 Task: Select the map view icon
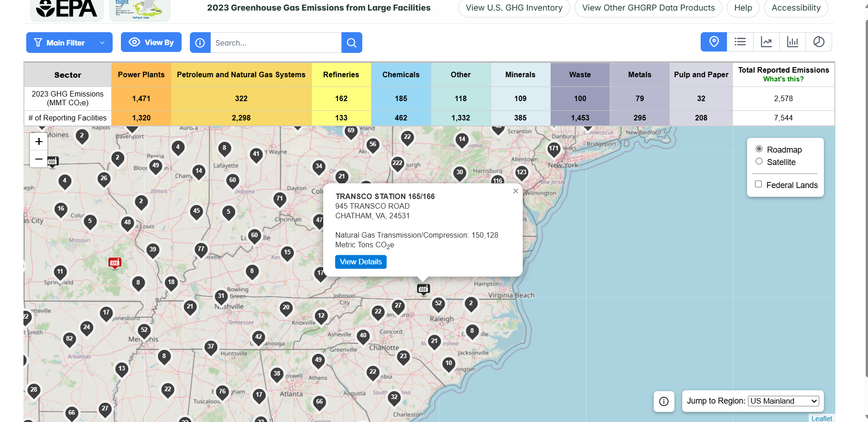coord(714,42)
